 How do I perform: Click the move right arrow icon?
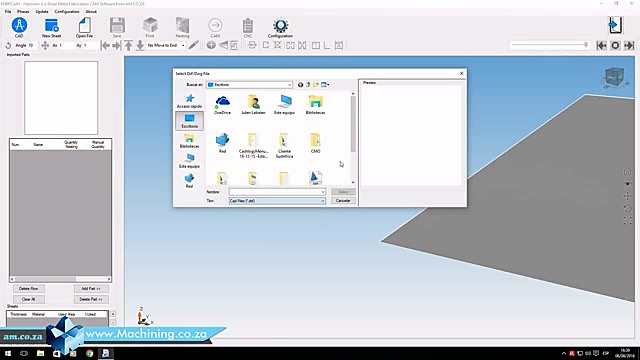tap(116, 45)
